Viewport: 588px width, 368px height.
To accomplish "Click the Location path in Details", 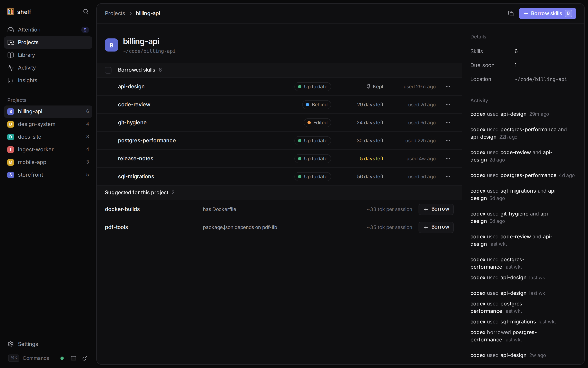I will coord(541,79).
